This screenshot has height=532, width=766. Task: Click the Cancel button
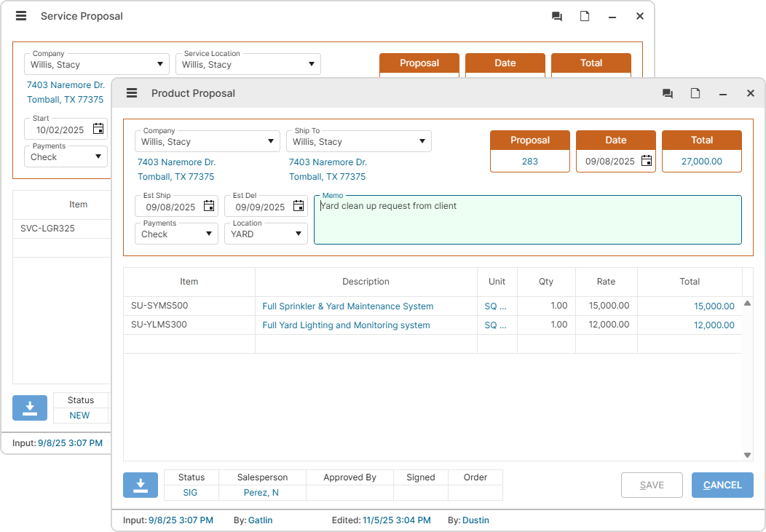click(x=722, y=485)
